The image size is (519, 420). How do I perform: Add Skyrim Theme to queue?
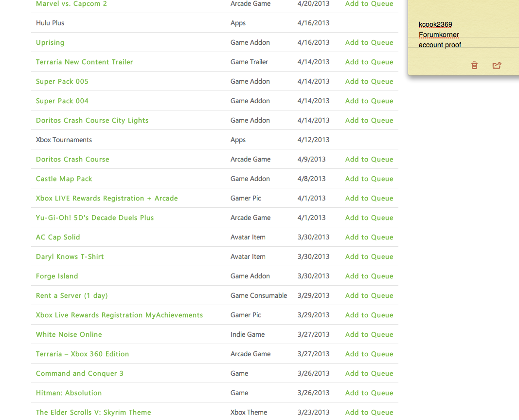[369, 412]
